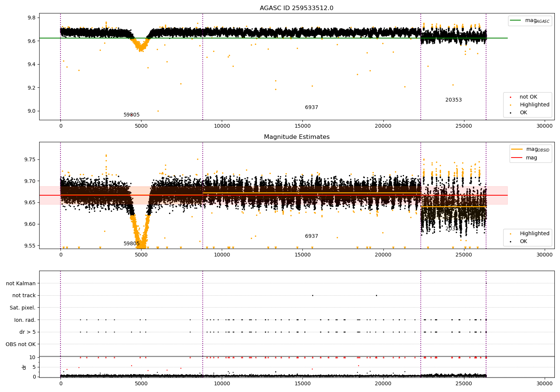Screen dimensions: 560x392
Task: Select the red 'mag' legend entry
Action: point(525,158)
